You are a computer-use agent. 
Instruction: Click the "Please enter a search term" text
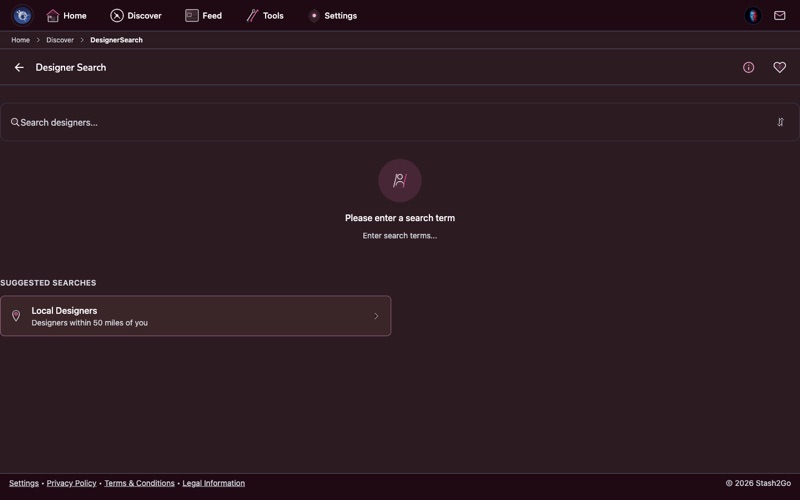click(399, 218)
